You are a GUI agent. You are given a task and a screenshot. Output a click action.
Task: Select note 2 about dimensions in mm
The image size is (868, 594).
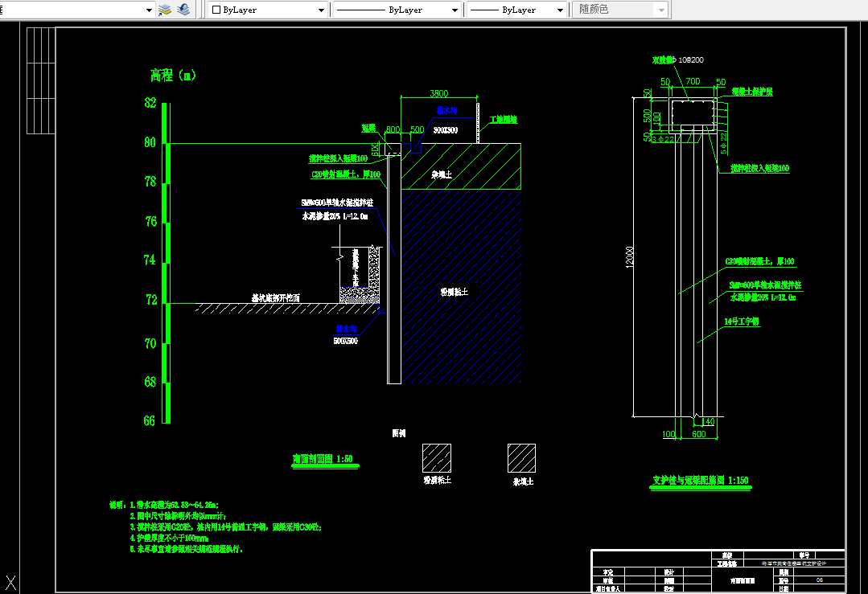point(178,516)
